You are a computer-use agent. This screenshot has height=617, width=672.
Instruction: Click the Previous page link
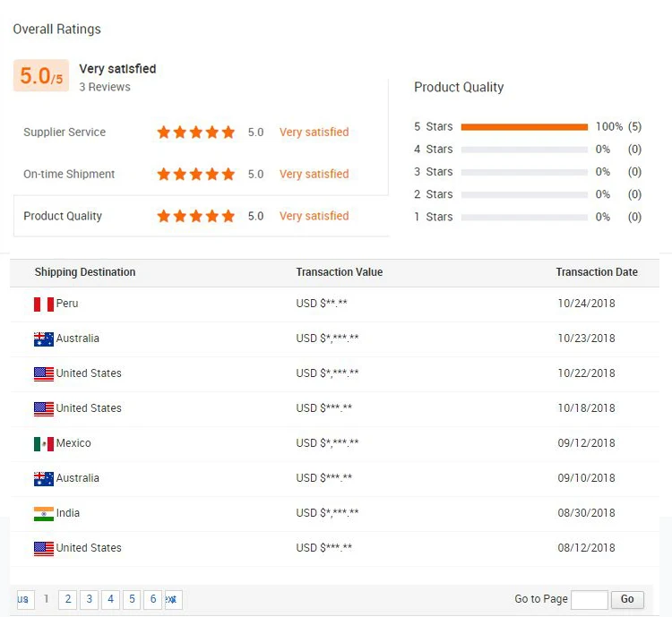(x=25, y=599)
